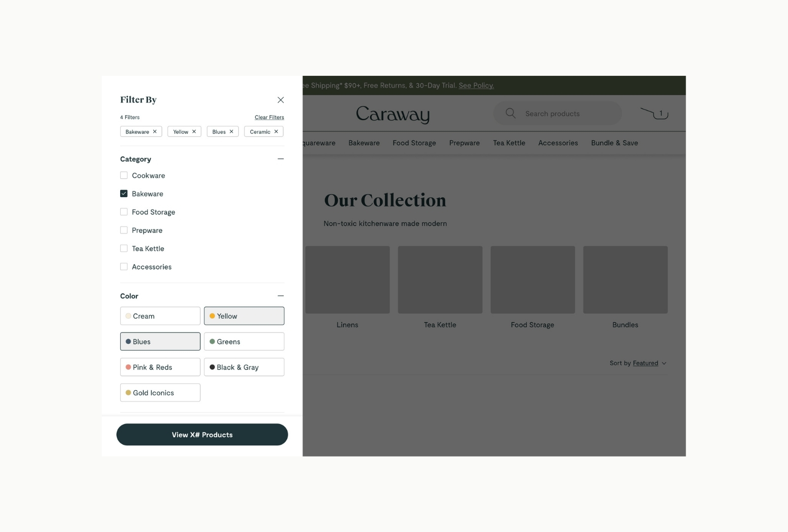Clear all filters
This screenshot has height=532, width=788.
pyautogui.click(x=269, y=117)
